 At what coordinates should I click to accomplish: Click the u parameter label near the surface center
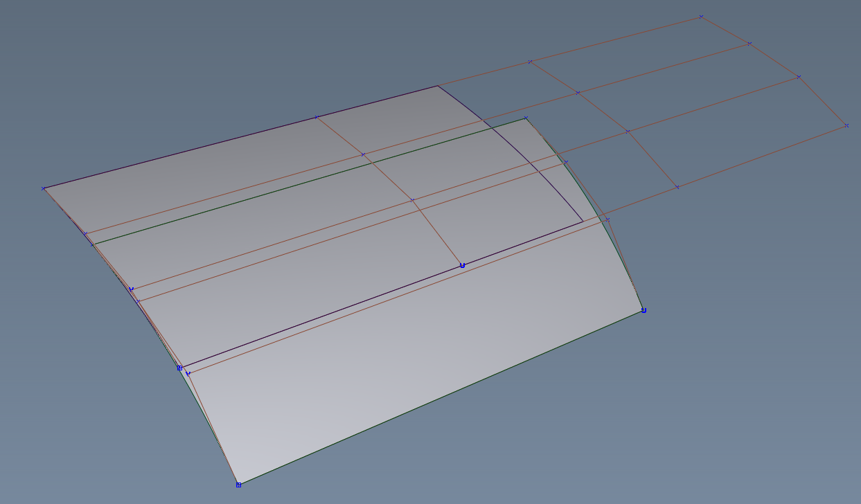(462, 264)
